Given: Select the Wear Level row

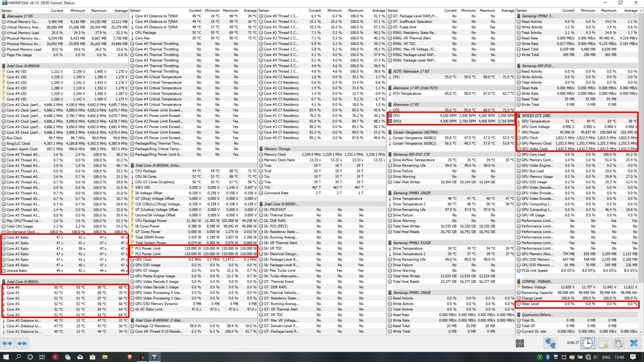Looking at the screenshot, I should click(577, 304).
